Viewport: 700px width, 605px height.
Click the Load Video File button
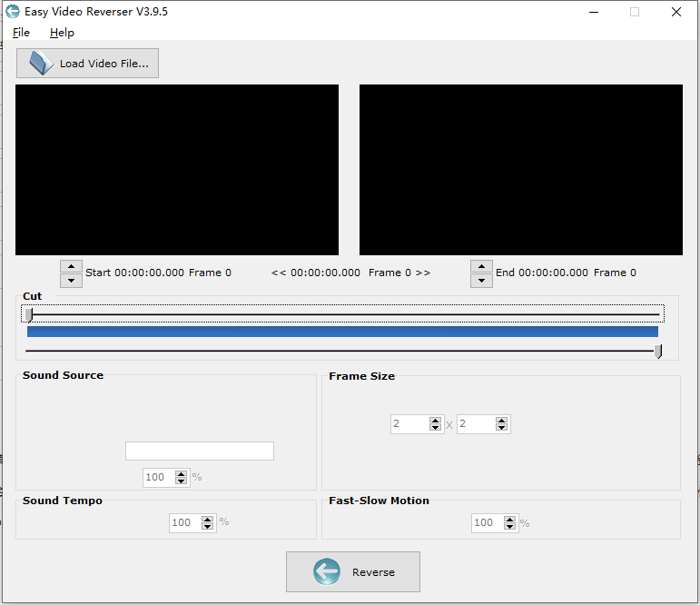click(87, 63)
